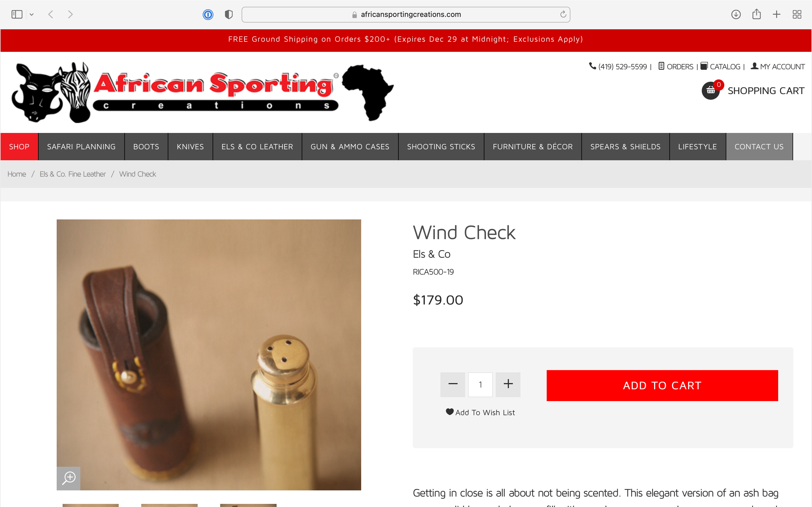Click the image zoom magnifier icon

[x=69, y=478]
